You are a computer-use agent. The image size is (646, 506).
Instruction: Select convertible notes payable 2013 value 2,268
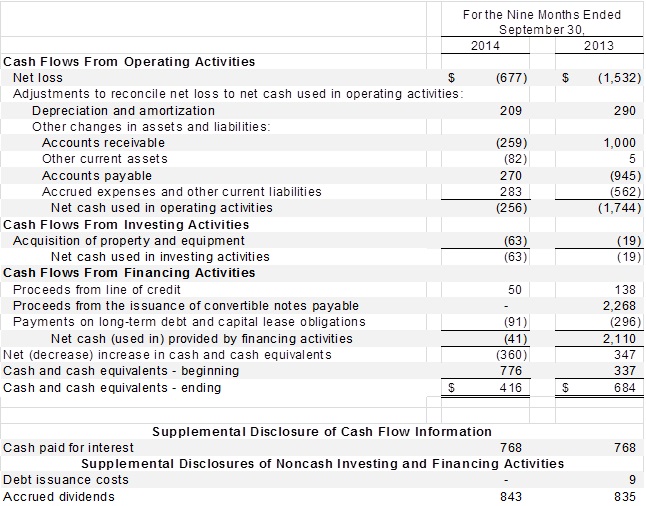(x=620, y=305)
